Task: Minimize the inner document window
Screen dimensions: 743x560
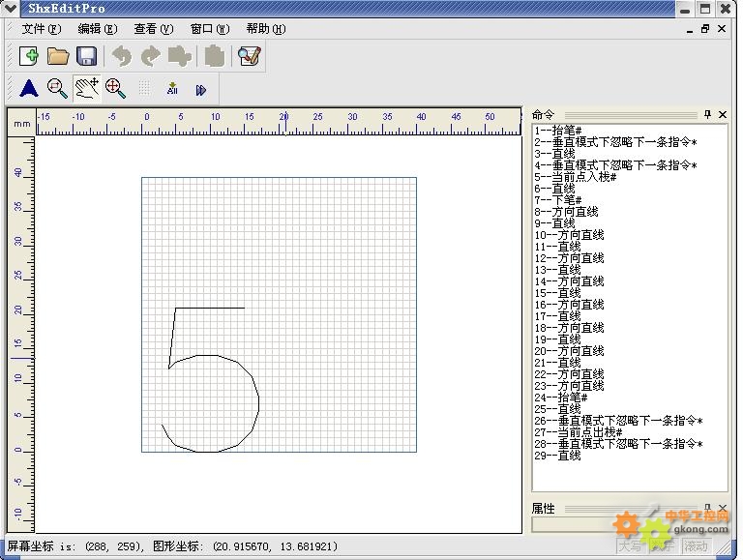Action: [x=690, y=30]
